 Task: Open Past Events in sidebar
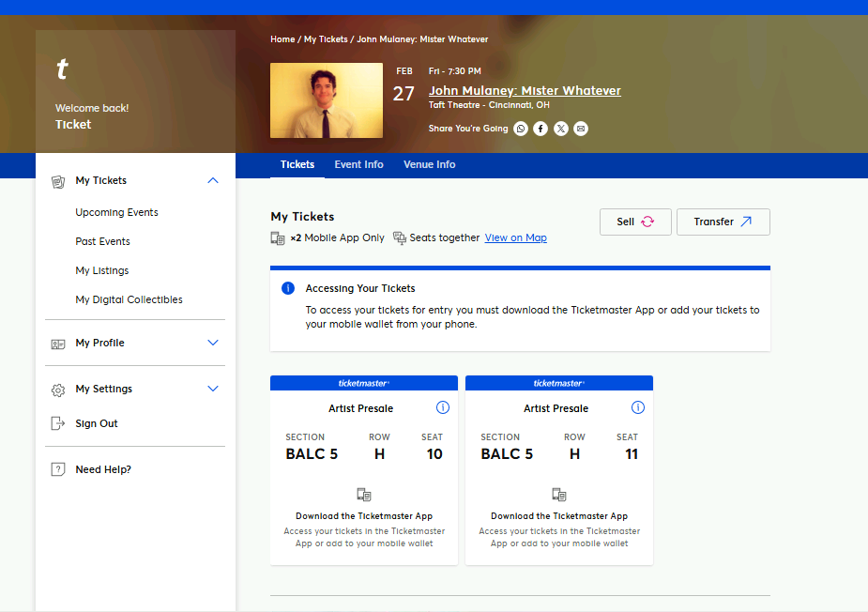click(x=102, y=241)
